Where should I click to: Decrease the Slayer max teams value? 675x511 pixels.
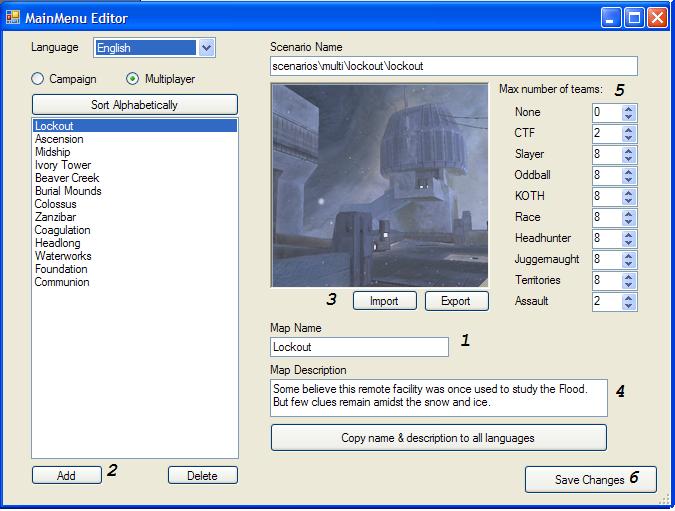tap(628, 159)
